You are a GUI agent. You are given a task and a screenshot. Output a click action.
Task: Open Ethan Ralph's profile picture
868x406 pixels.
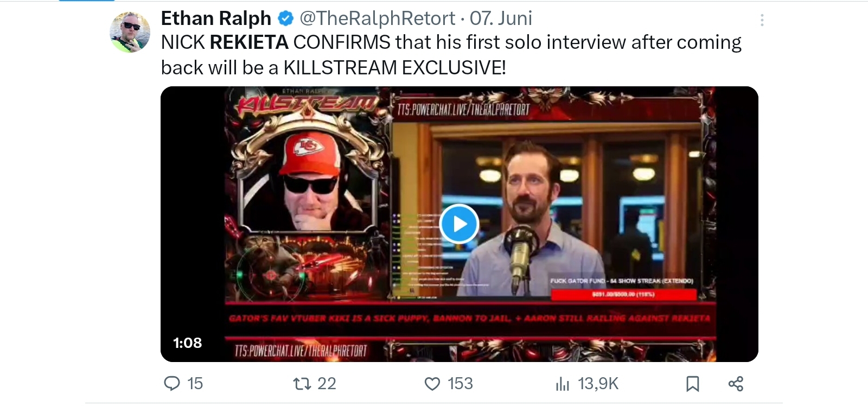[x=130, y=31]
